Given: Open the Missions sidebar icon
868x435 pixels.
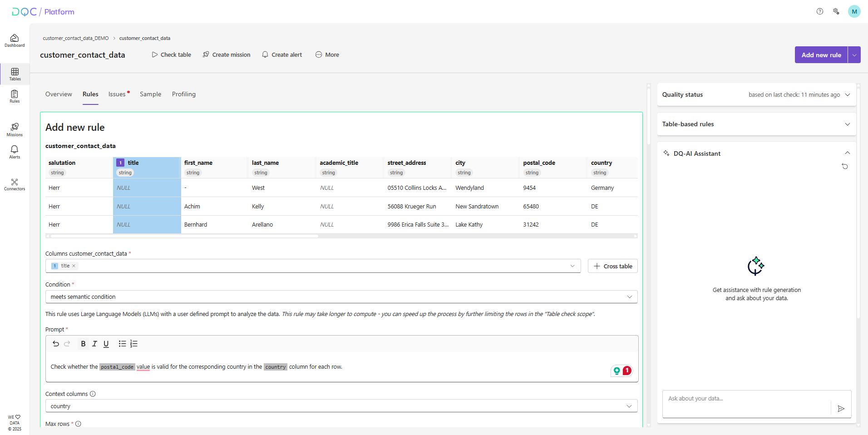Looking at the screenshot, I should pos(15,129).
